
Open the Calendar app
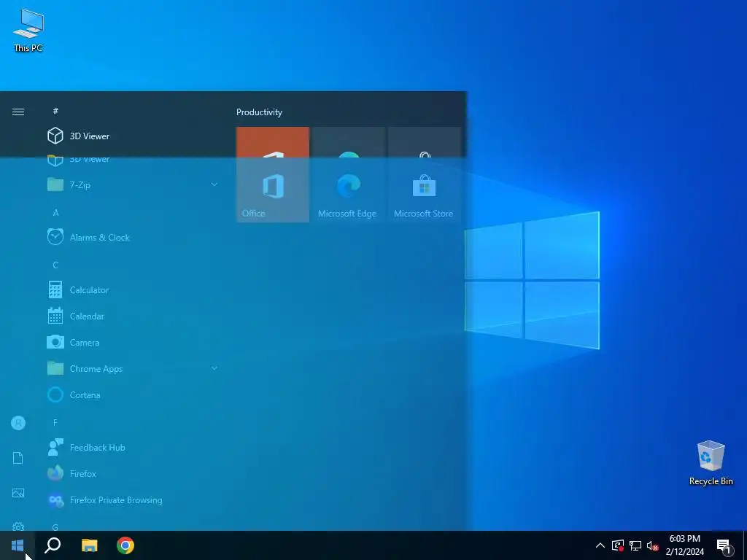(133, 316)
